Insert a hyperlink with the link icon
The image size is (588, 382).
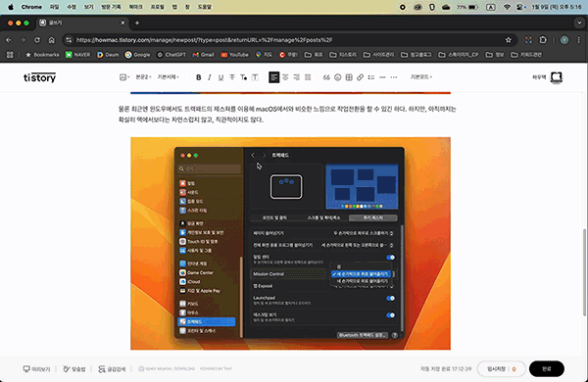click(360, 77)
